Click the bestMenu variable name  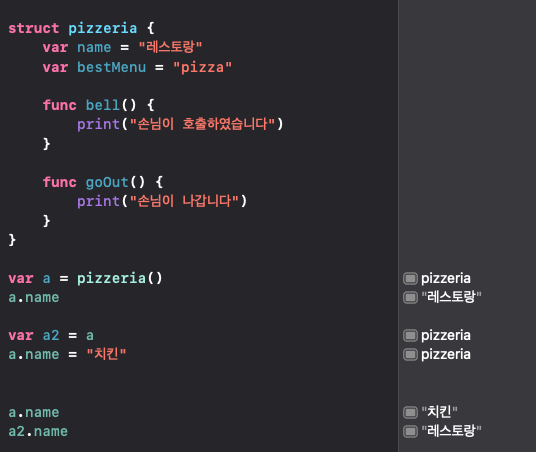[111, 67]
